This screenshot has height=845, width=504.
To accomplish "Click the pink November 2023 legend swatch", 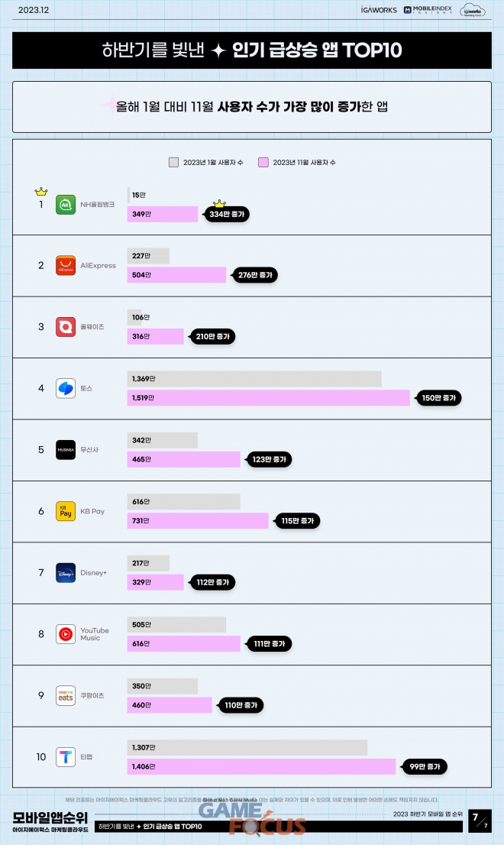I will 263,162.
